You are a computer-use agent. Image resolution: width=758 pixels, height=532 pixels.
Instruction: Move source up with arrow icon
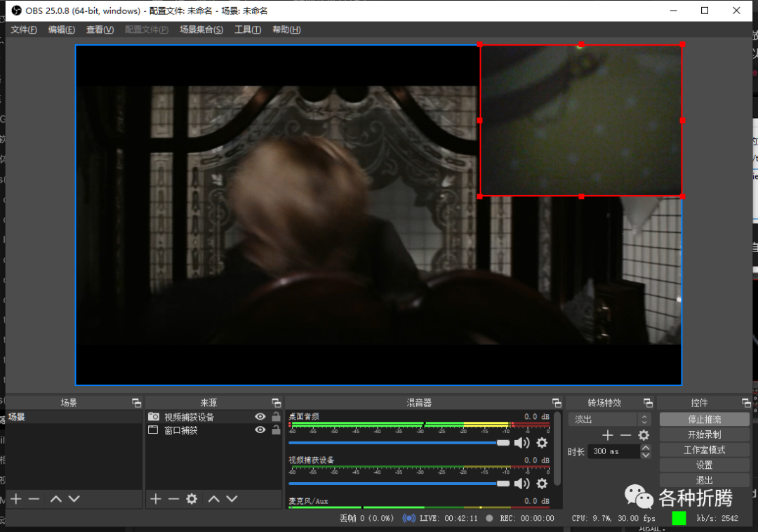click(x=214, y=498)
